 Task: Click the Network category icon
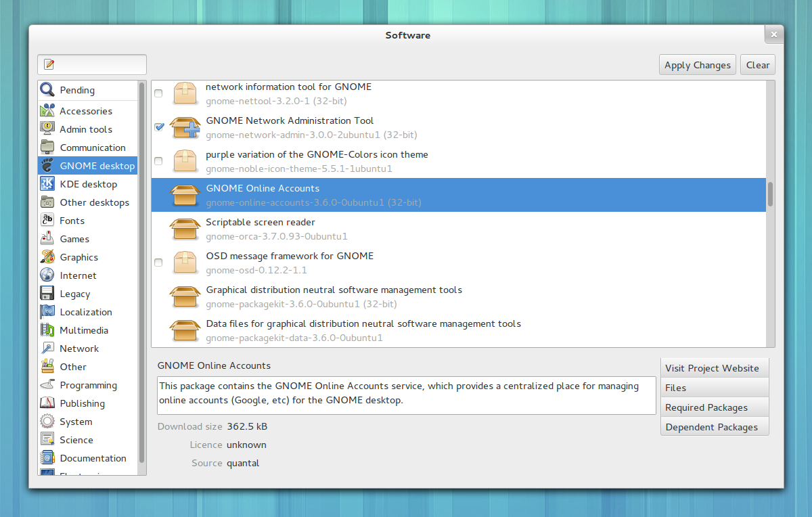[x=47, y=348]
